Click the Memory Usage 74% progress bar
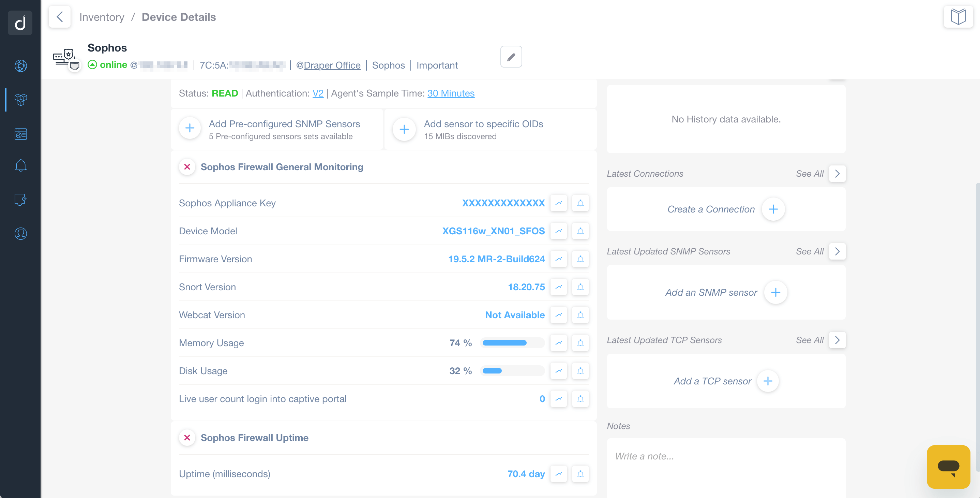 click(x=512, y=343)
